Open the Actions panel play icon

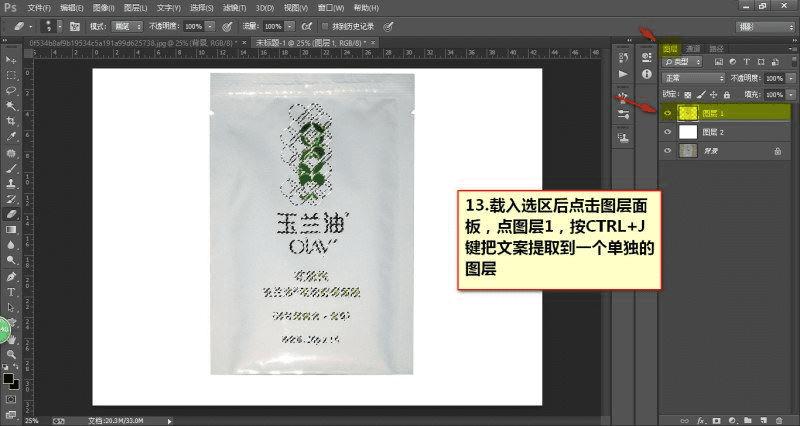coord(623,74)
